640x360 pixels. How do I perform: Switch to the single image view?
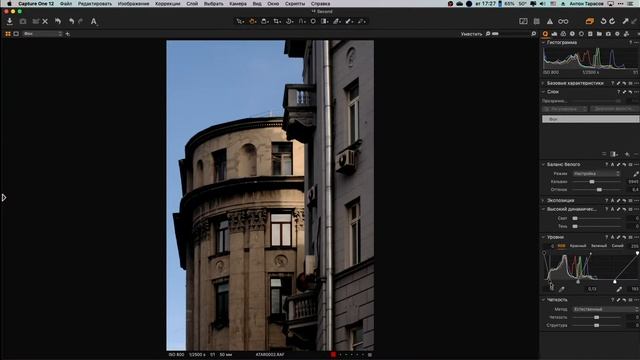coord(16,34)
